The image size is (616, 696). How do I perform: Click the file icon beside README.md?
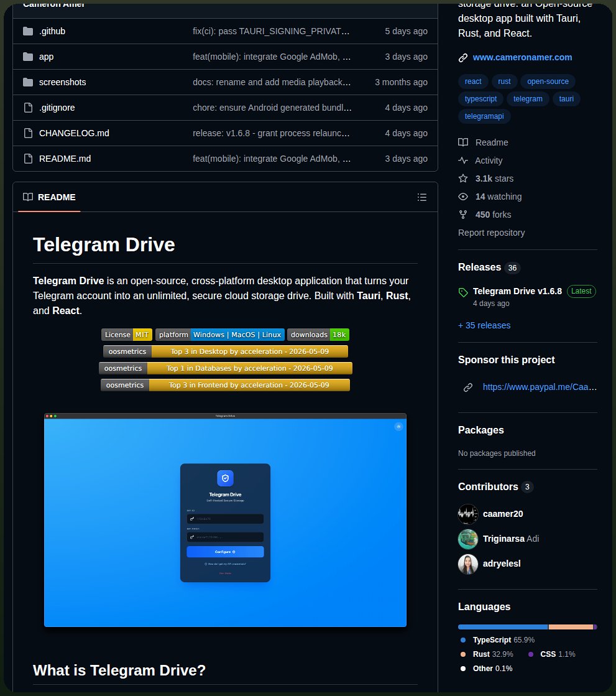(28, 159)
